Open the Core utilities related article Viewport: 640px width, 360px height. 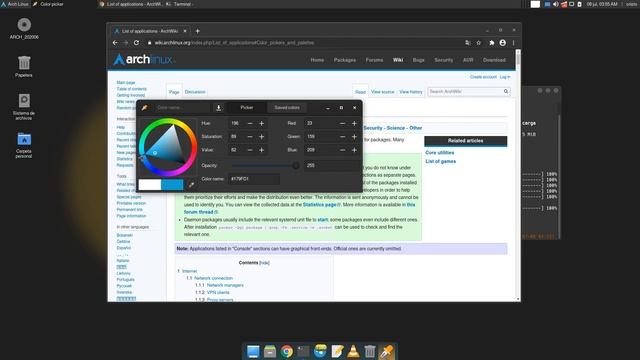point(440,153)
